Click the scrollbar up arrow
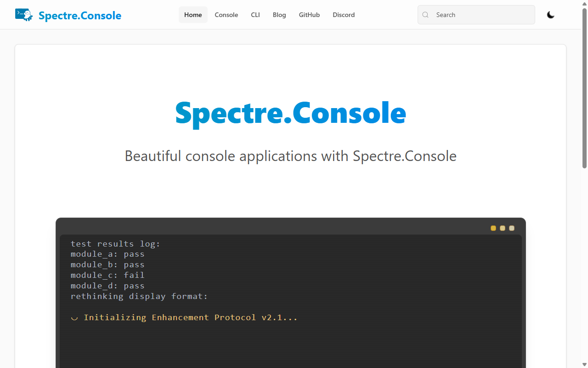Image resolution: width=588 pixels, height=368 pixels. pyautogui.click(x=584, y=3)
